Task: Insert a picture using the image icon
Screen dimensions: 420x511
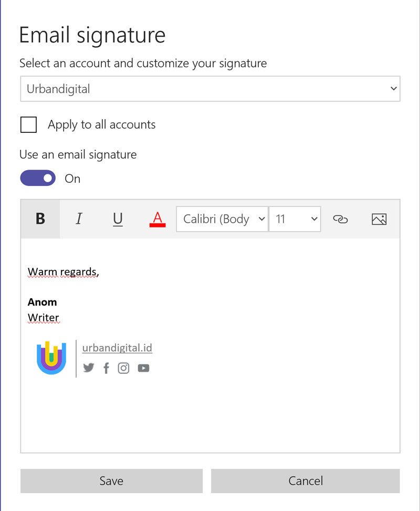Action: coord(379,219)
